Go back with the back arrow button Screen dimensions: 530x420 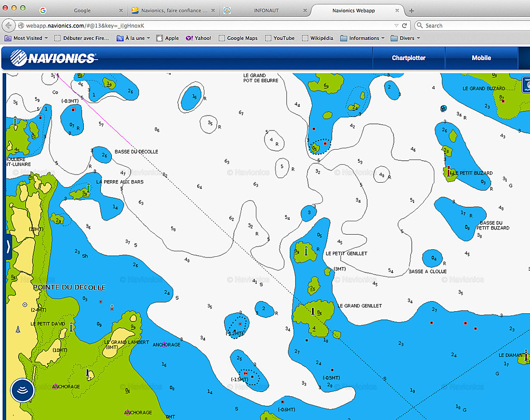[x=9, y=25]
